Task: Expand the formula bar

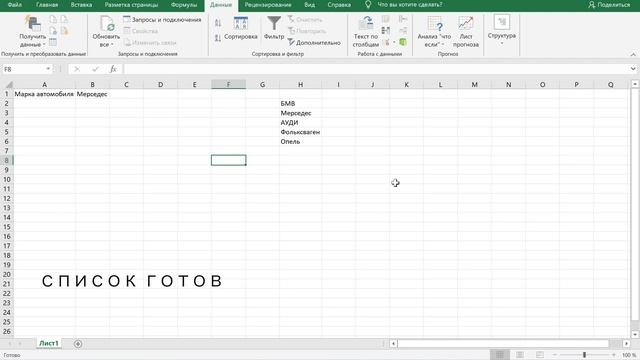Action: (633, 69)
